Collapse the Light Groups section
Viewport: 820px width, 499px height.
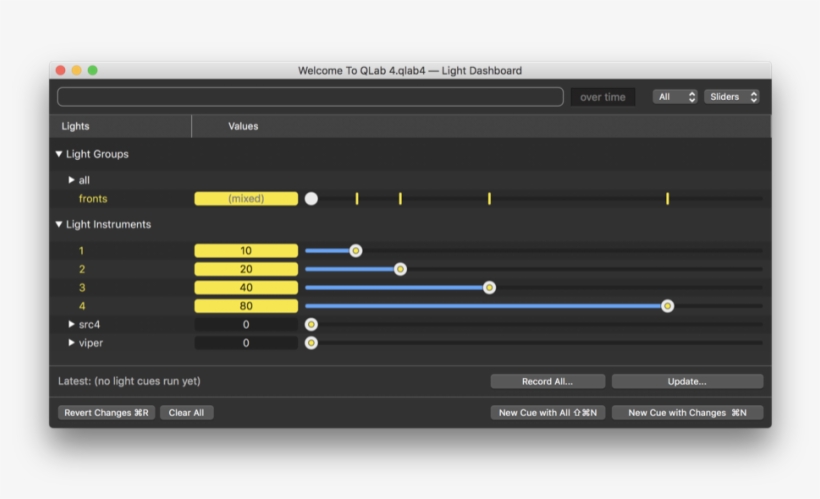[59, 154]
